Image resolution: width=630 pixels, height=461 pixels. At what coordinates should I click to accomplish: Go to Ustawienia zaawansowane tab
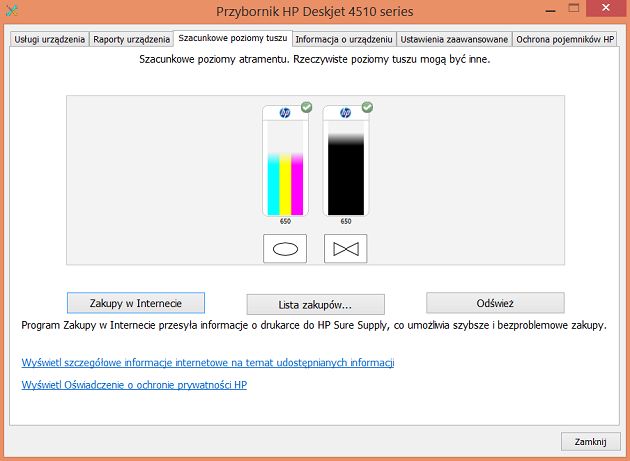(x=454, y=39)
